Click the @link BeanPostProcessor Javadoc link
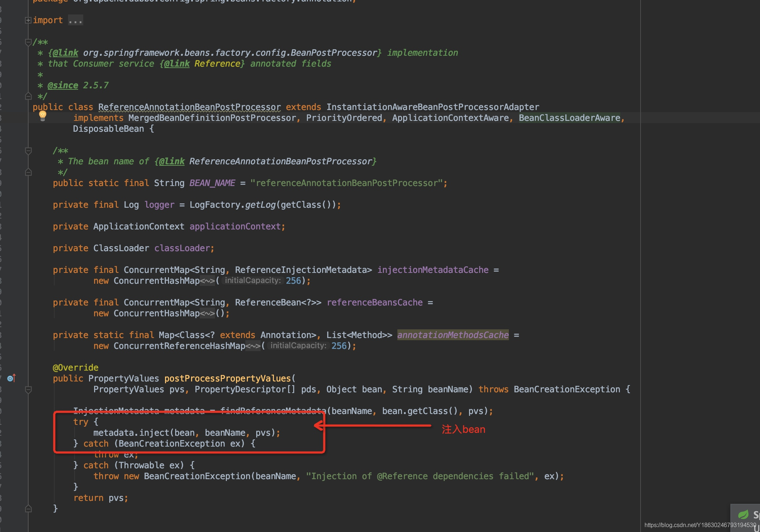This screenshot has width=760, height=532. coord(66,53)
